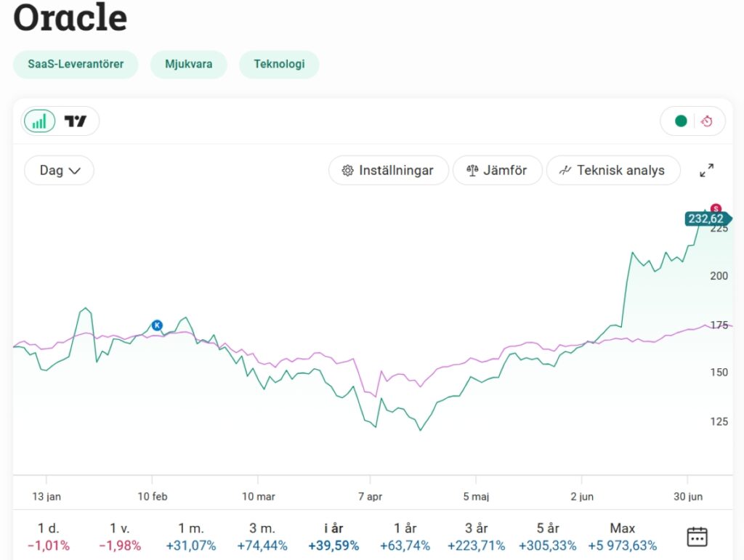Select the Teknologi tag

coord(279,64)
